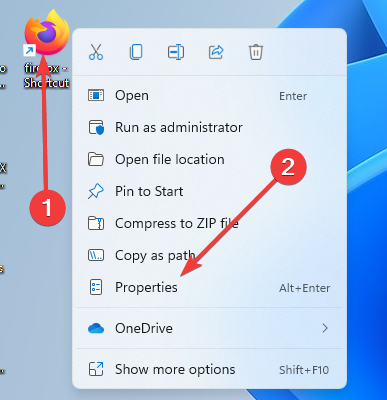Select Run as administrator
The width and height of the screenshot is (387, 400).
[x=209, y=127]
